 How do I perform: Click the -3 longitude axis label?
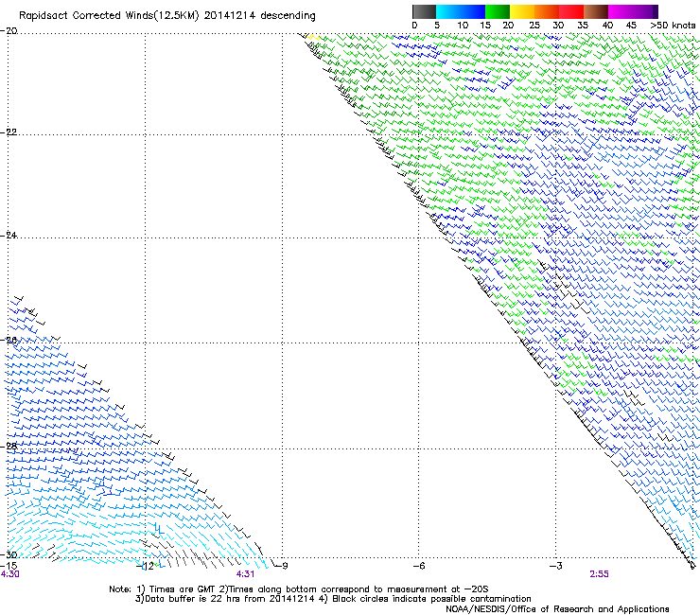tap(555, 566)
